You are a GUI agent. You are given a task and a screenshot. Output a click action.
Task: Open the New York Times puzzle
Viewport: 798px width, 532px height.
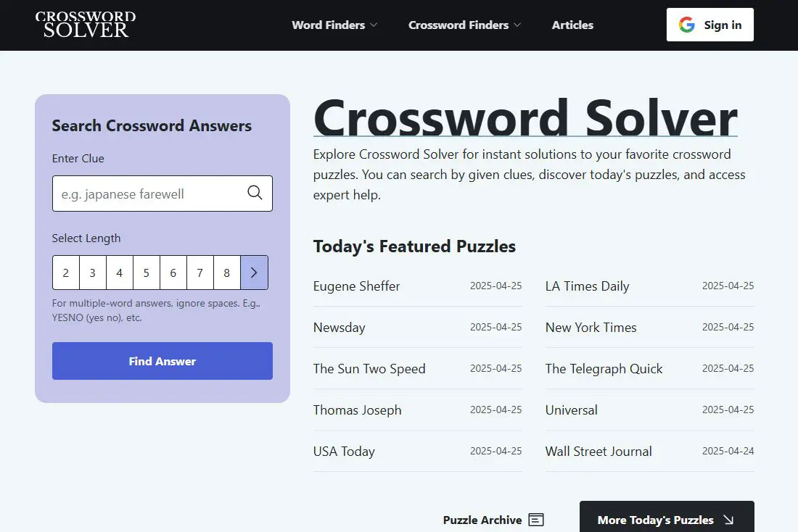[x=591, y=328]
